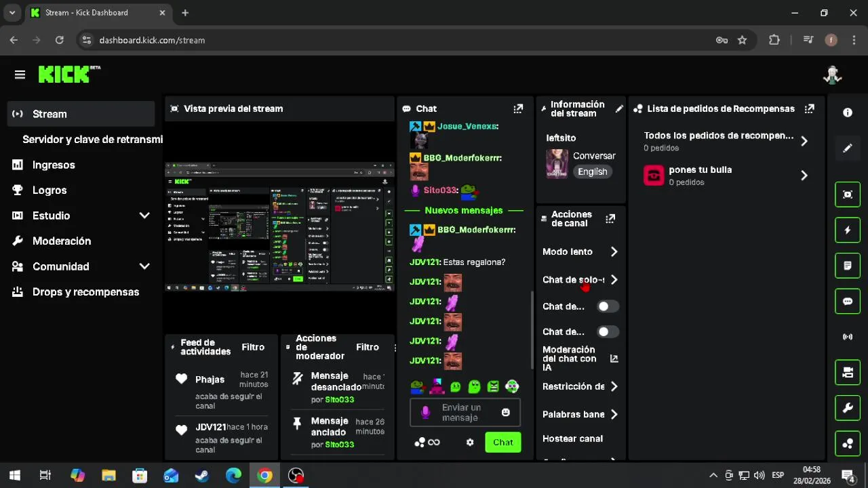
Task: Click the pencil edit-layout icon in the right sidebar
Action: click(848, 148)
